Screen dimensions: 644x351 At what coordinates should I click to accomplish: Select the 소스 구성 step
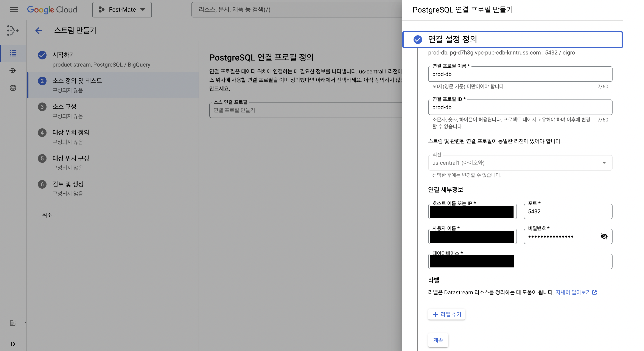pos(113,111)
